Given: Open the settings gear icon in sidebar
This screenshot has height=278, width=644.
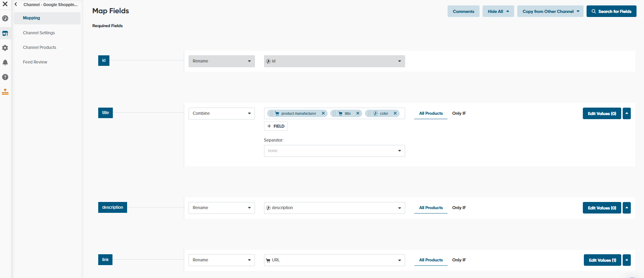Looking at the screenshot, I should pos(5,48).
